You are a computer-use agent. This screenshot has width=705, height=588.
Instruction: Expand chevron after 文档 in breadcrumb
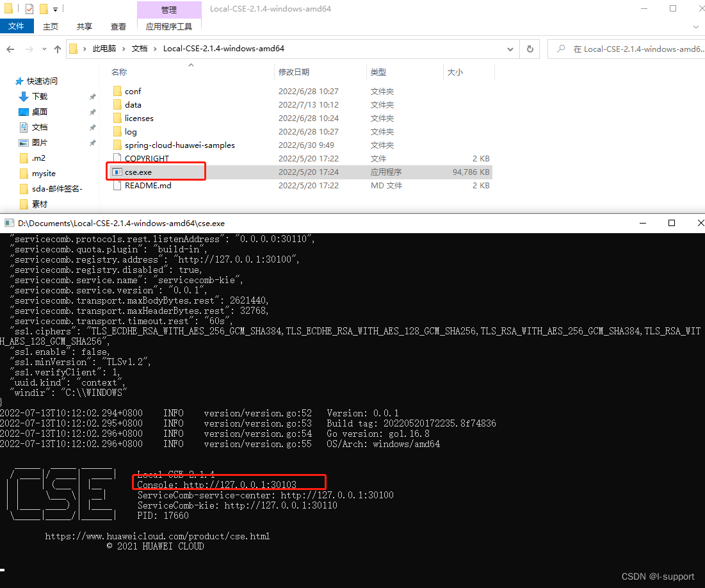click(x=155, y=49)
